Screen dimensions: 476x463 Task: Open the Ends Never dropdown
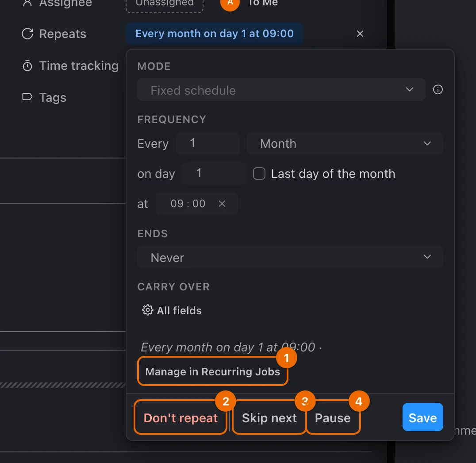290,257
